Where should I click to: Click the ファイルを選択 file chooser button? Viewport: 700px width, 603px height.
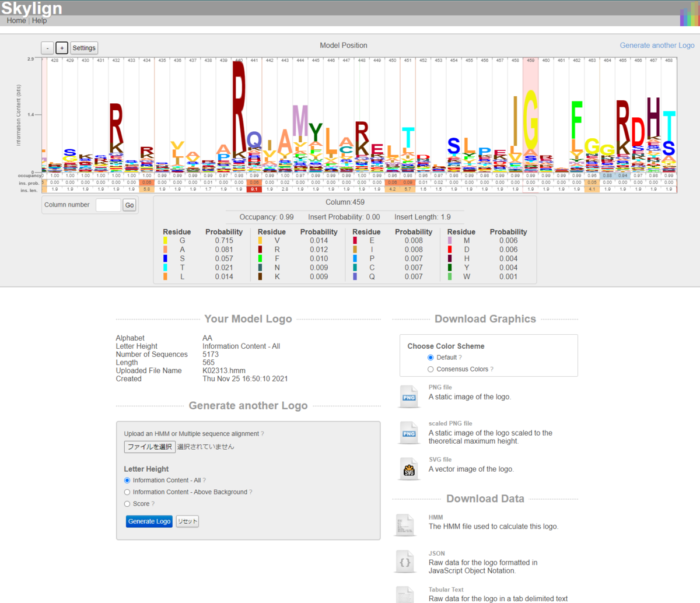tap(150, 447)
